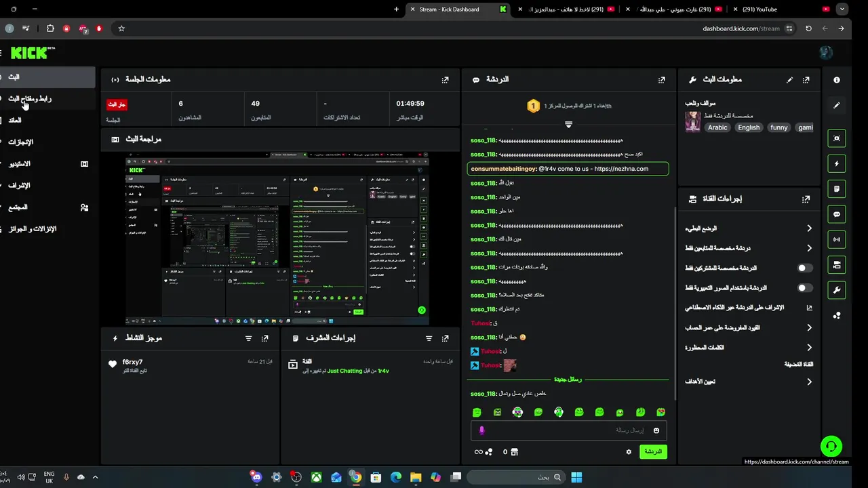This screenshot has width=868, height=488.
Task: Open chat settings gear icon
Action: tap(629, 451)
